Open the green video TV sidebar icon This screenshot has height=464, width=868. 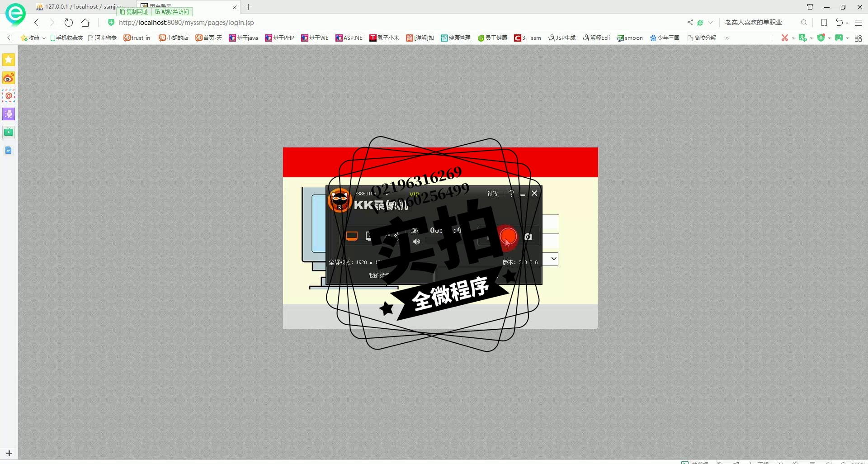(9, 132)
